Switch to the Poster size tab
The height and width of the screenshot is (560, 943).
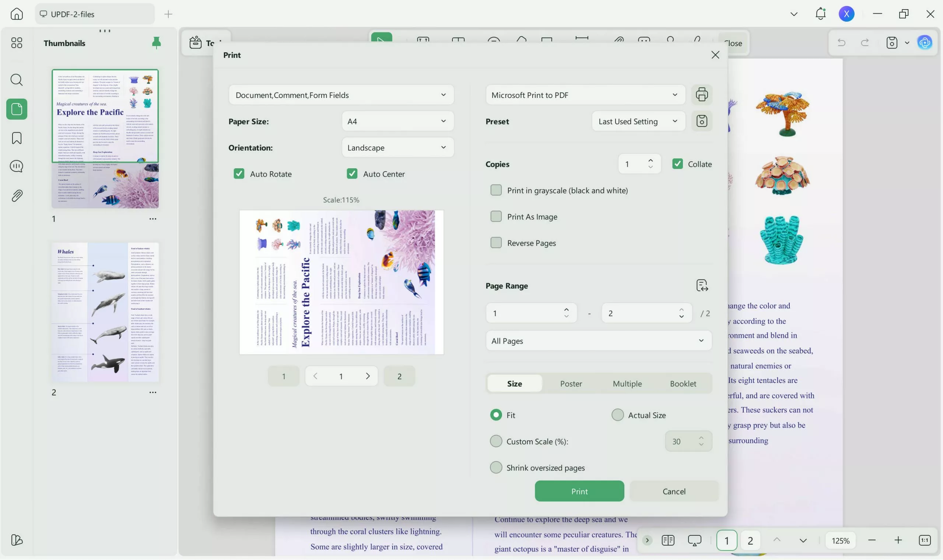point(571,383)
